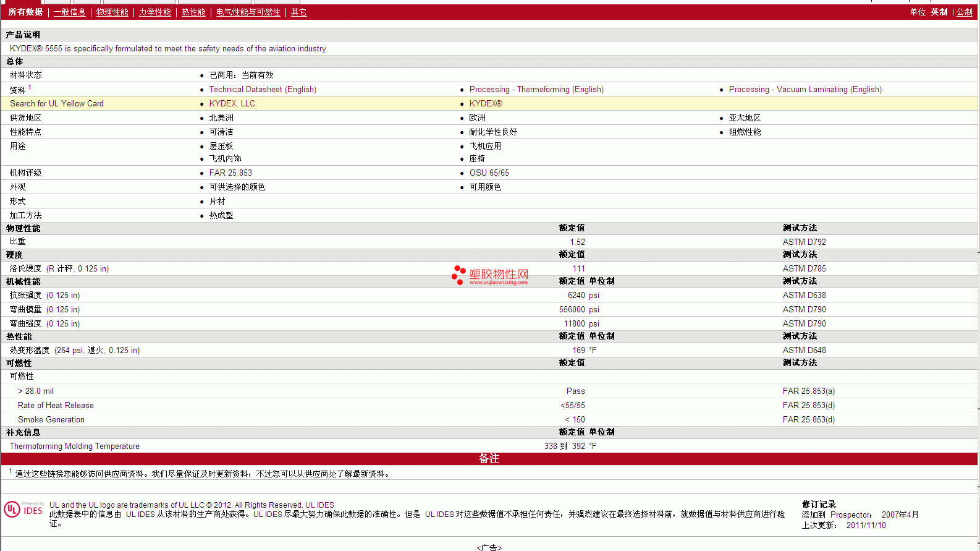Click the Pass flammability value
Viewport: 980px width, 551px height.
click(575, 391)
